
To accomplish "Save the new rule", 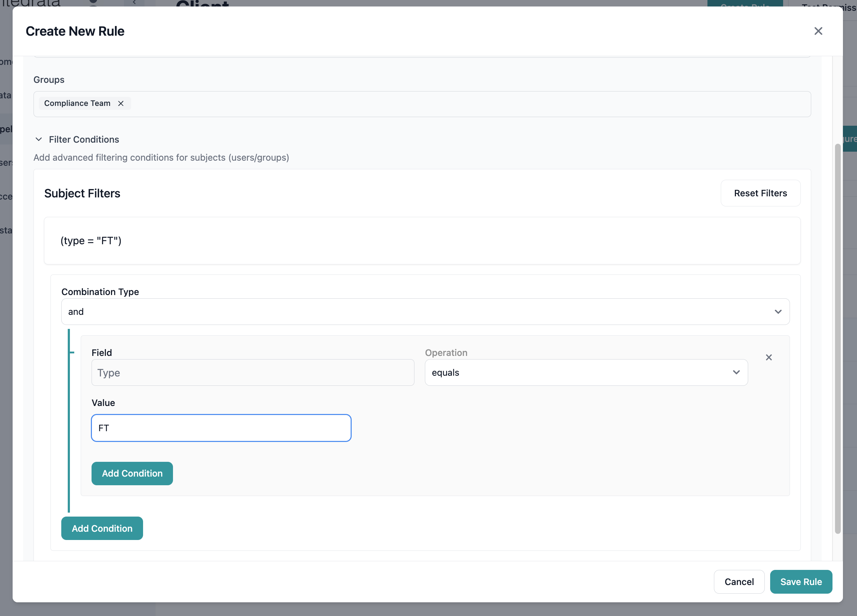I will click(801, 582).
